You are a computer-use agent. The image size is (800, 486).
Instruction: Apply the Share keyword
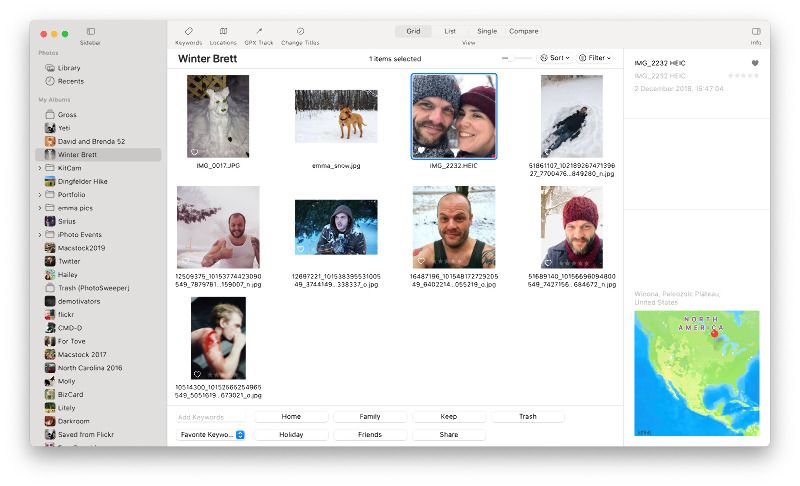pyautogui.click(x=448, y=434)
